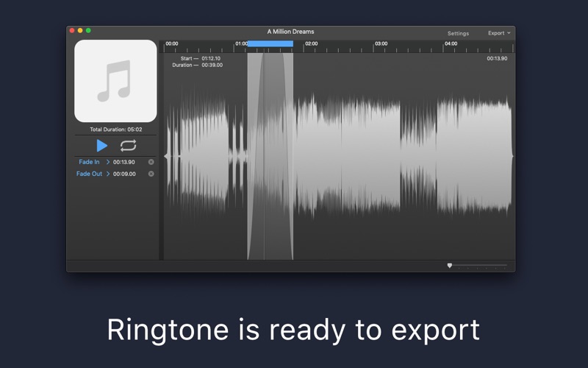Click the Fade In value 00:13.90
Screen dimensions: 588x368
point(123,162)
